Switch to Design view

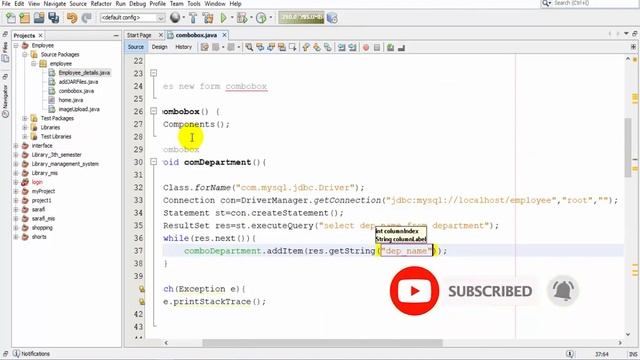coord(160,47)
